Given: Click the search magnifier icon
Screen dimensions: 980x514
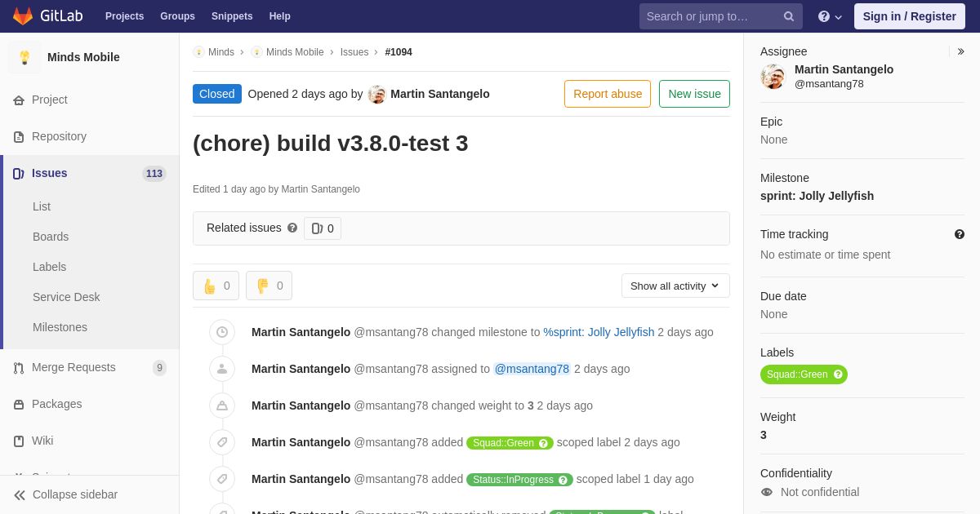Looking at the screenshot, I should click(x=789, y=16).
